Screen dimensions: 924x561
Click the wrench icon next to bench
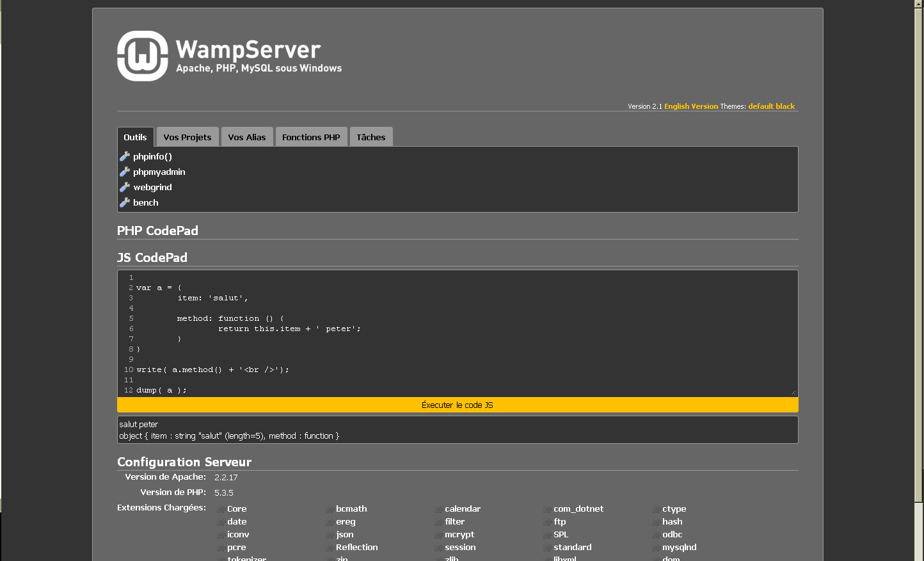point(125,202)
